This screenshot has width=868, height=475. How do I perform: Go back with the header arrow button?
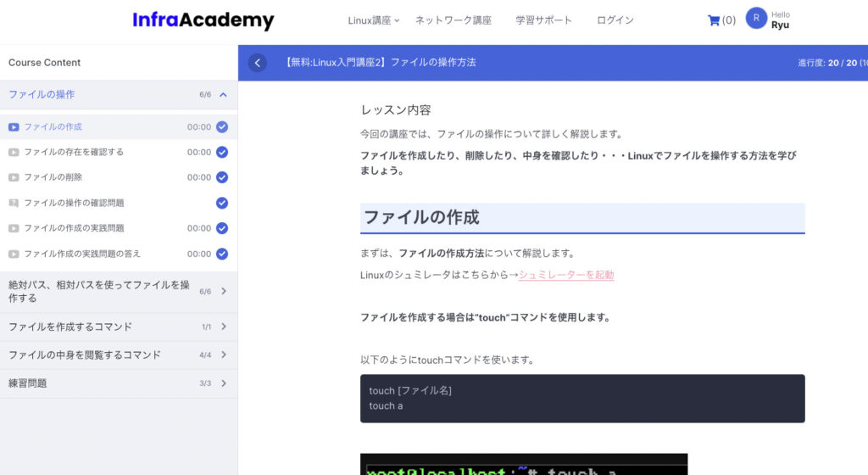[x=258, y=63]
